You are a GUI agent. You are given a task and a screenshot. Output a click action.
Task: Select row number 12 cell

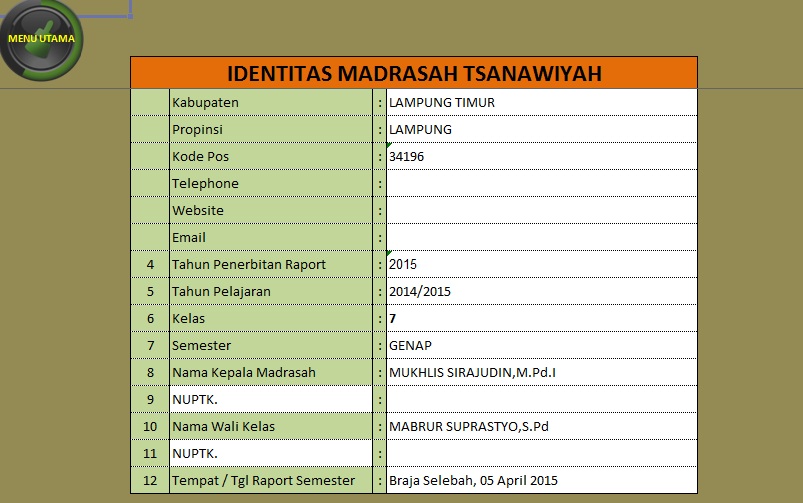pos(150,480)
